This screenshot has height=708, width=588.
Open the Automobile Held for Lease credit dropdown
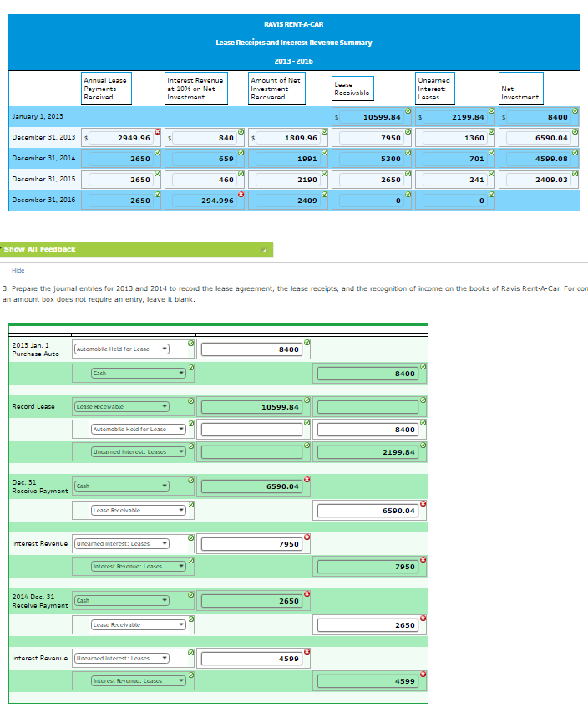[x=139, y=429]
